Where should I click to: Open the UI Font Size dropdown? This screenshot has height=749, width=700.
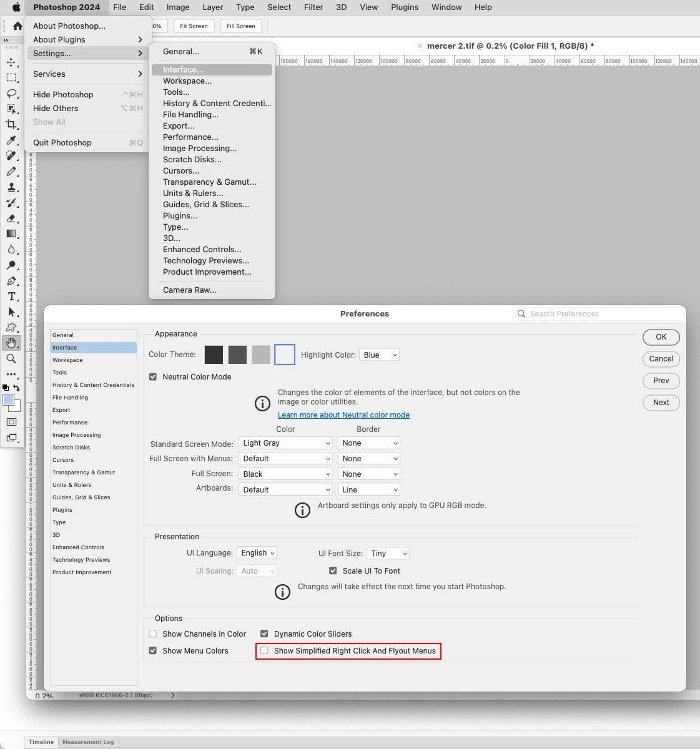point(388,554)
